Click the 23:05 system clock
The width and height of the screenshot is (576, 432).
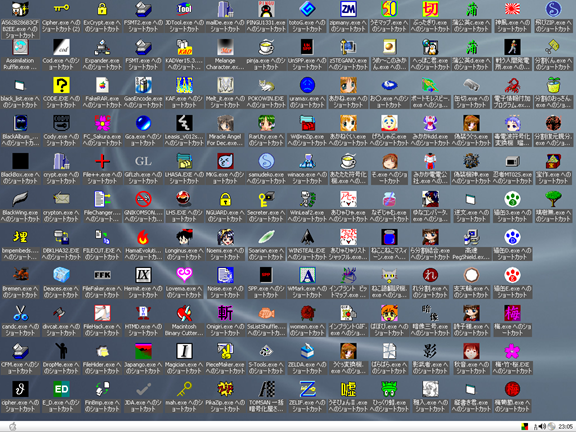coord(565,427)
